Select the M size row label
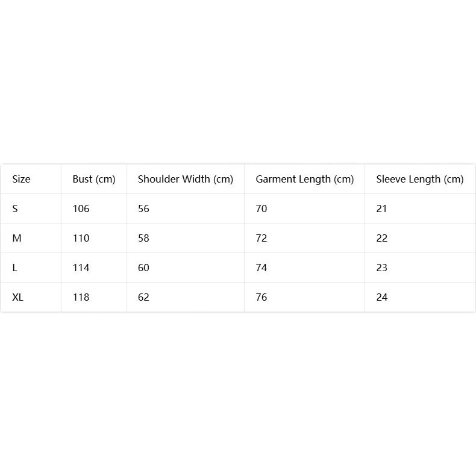476x476 pixels. click(x=17, y=238)
